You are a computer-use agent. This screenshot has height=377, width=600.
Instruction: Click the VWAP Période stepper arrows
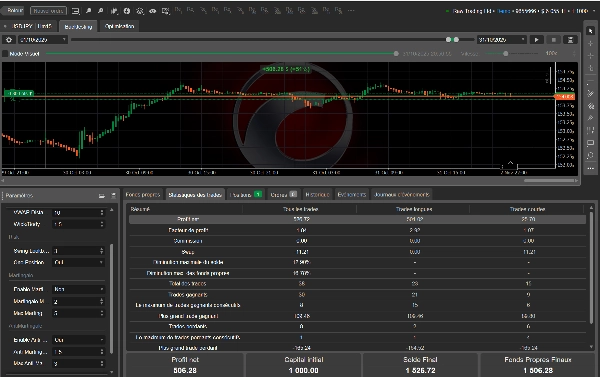coord(102,212)
